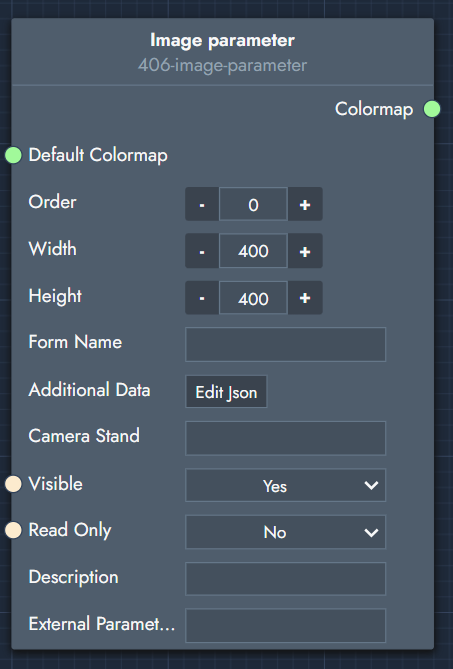Focus the Camera Stand text field
Viewport: 453px width, 669px height.
285,438
